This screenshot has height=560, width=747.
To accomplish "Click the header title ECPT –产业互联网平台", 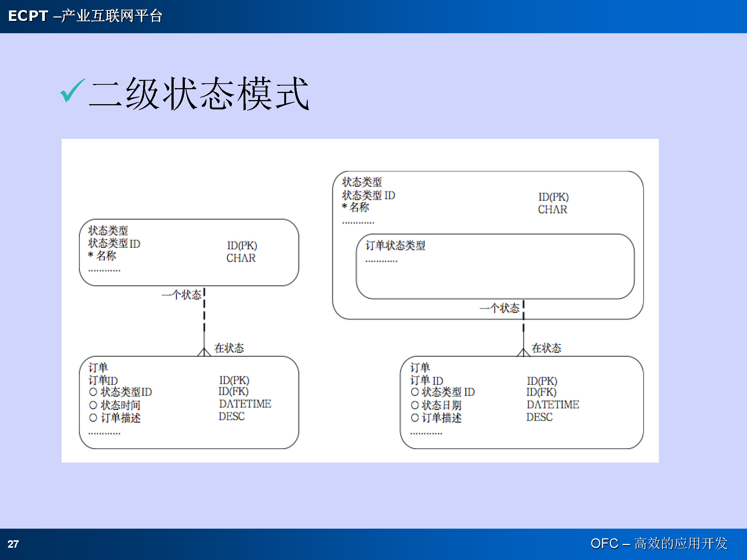I will coord(85,16).
